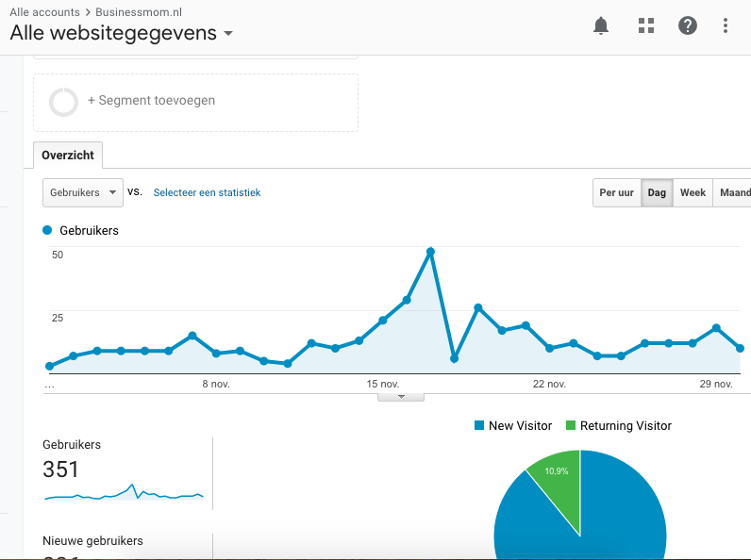Click the Gebruikers total value 351
Screen dimensions: 751x560
(x=60, y=469)
